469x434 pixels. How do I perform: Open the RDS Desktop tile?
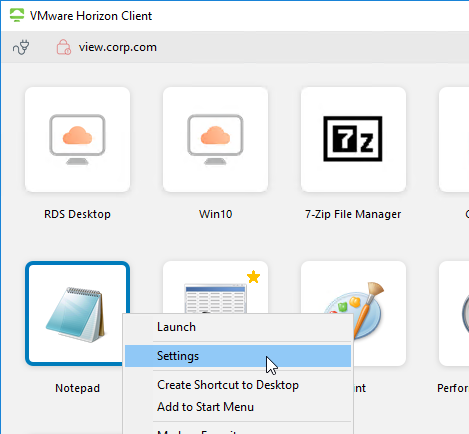[x=77, y=140]
